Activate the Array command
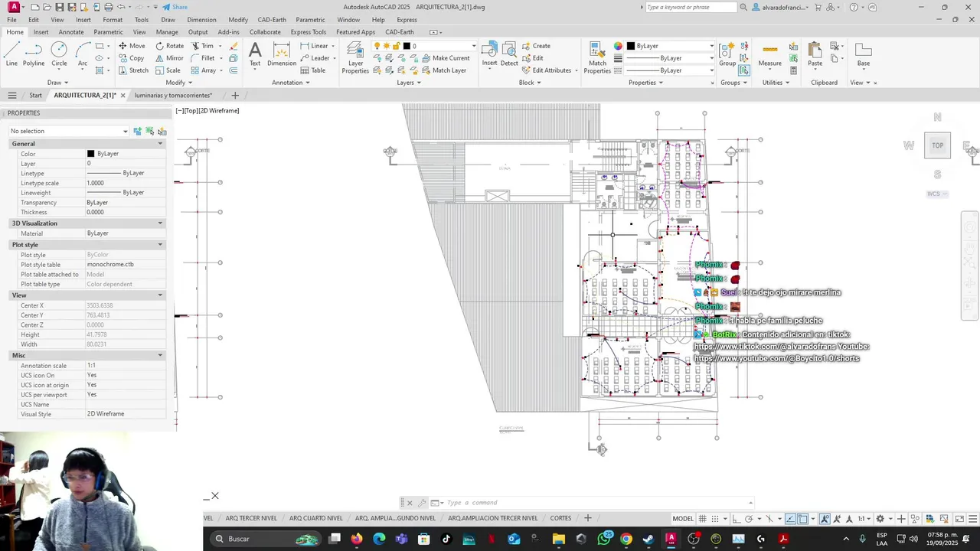 (x=203, y=70)
